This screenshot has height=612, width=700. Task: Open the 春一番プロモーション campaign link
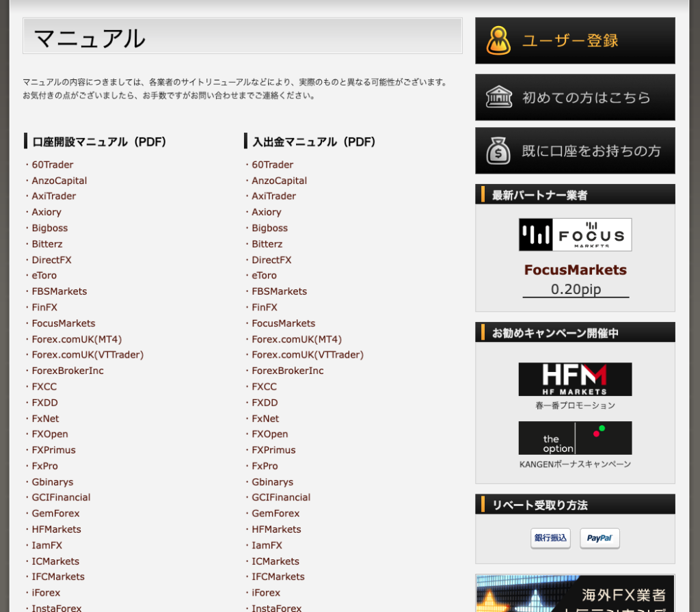[575, 405]
